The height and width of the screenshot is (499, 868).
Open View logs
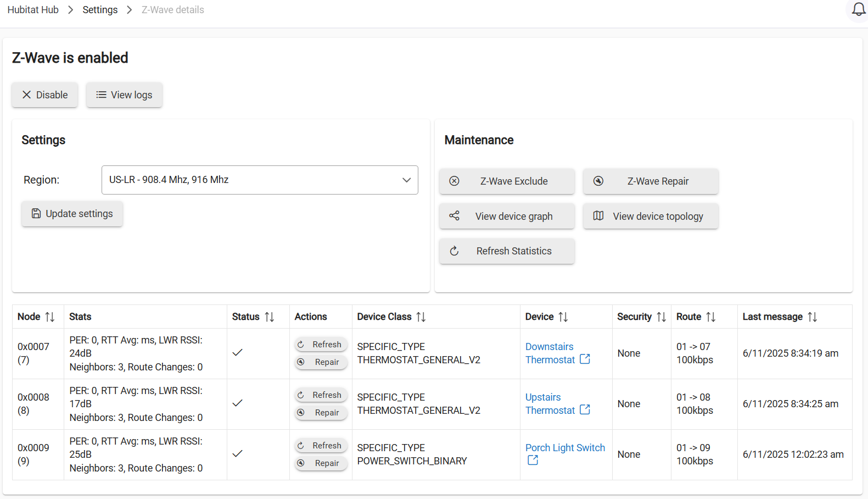(124, 95)
